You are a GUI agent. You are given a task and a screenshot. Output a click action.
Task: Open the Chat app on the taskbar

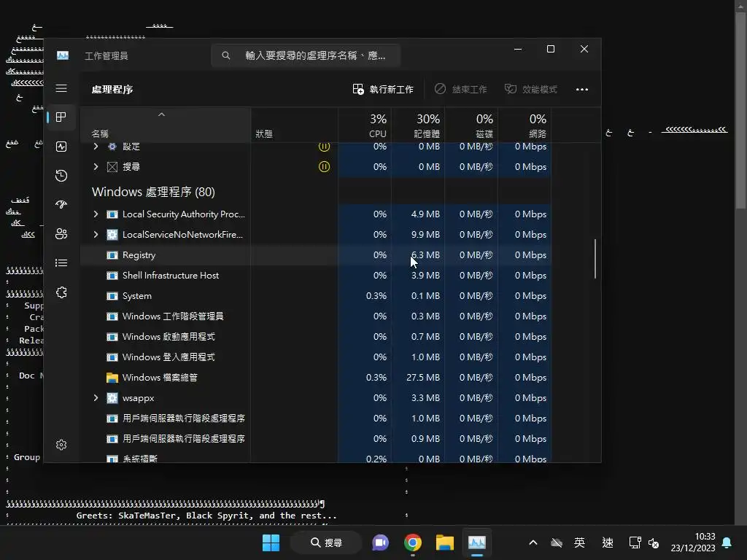pyautogui.click(x=380, y=542)
